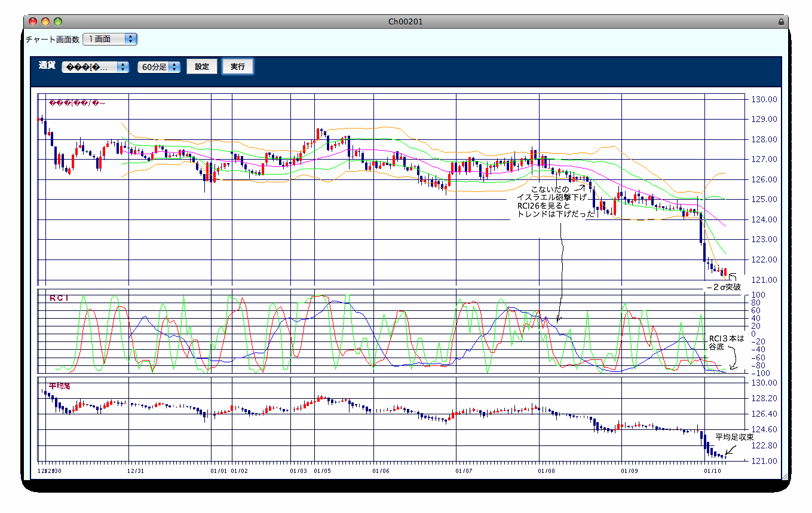
Task: Click the 01/06 date label
Action: point(381,471)
